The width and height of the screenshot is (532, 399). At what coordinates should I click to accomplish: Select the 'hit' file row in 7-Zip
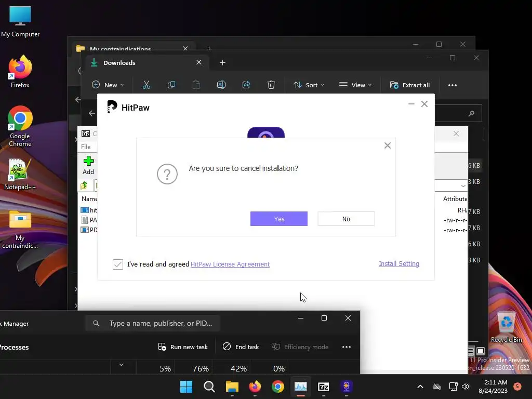pyautogui.click(x=89, y=210)
